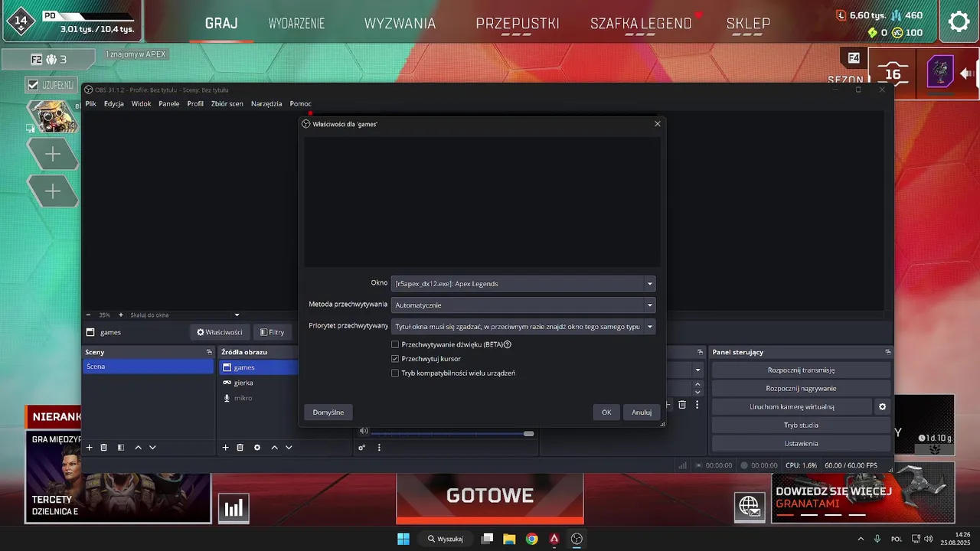Open Priorytet przechwytywania dropdown

(x=523, y=327)
